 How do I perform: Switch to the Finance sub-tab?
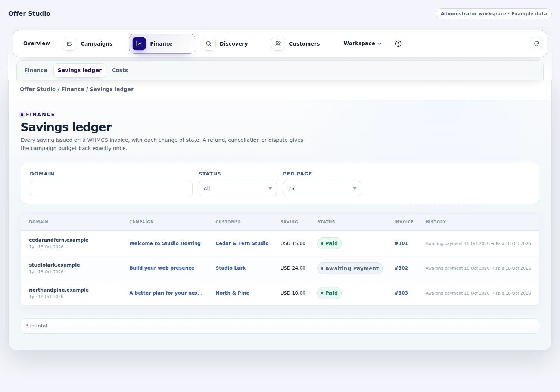point(36,70)
